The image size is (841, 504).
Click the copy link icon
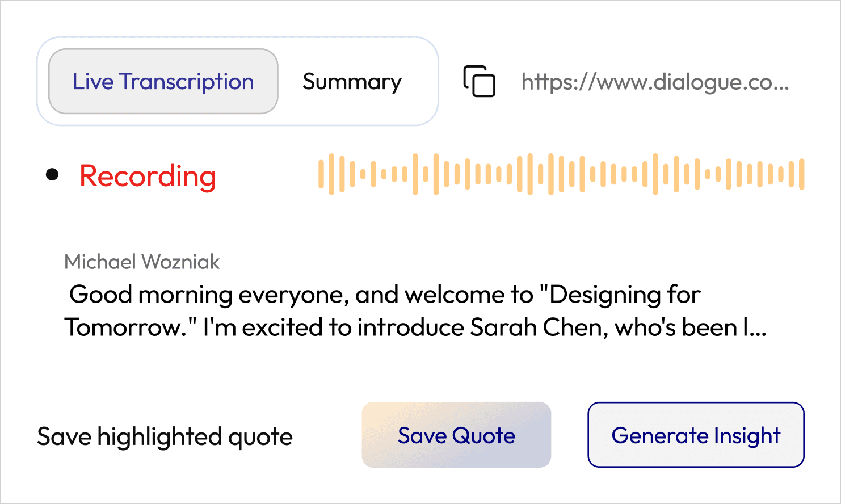(480, 81)
